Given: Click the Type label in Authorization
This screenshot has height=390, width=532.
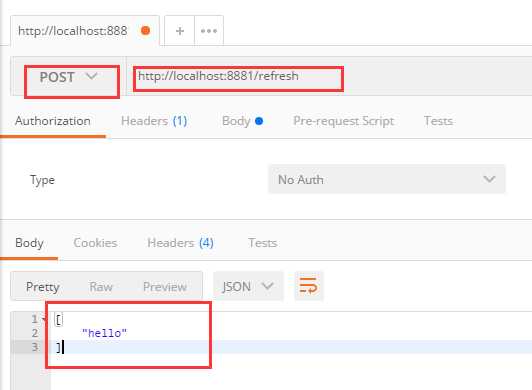Looking at the screenshot, I should click(x=42, y=180).
